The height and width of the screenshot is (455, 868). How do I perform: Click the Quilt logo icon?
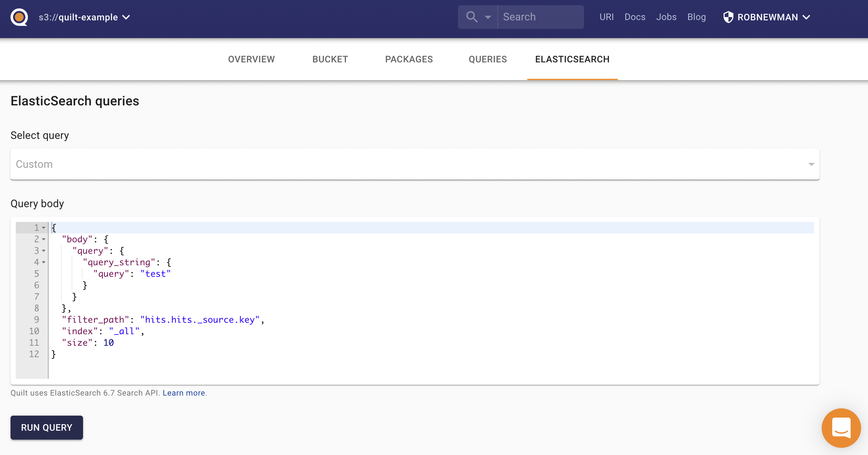click(x=19, y=17)
